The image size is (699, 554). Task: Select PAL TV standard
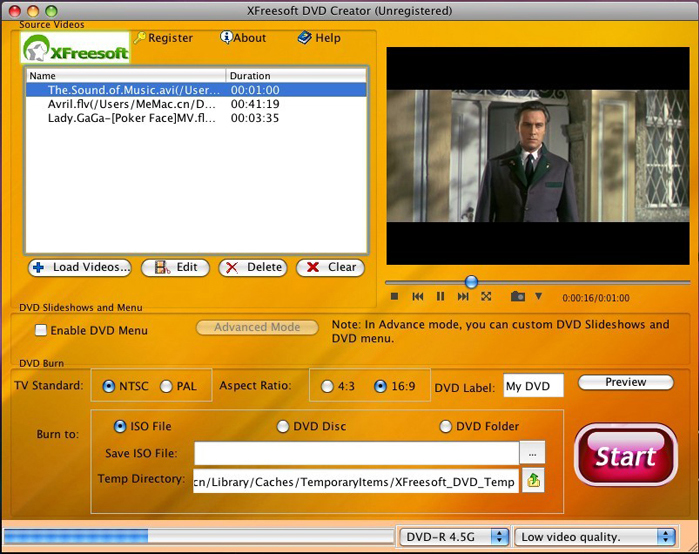(166, 386)
